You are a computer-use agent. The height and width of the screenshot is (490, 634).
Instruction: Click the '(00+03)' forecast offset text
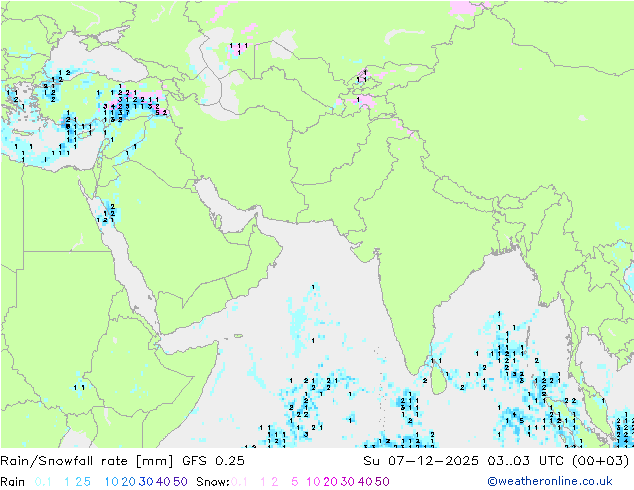pyautogui.click(x=600, y=460)
